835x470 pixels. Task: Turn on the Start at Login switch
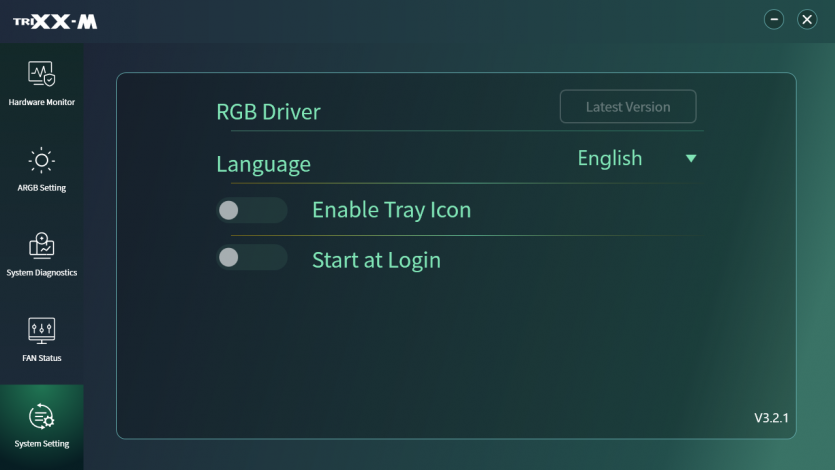coord(251,258)
